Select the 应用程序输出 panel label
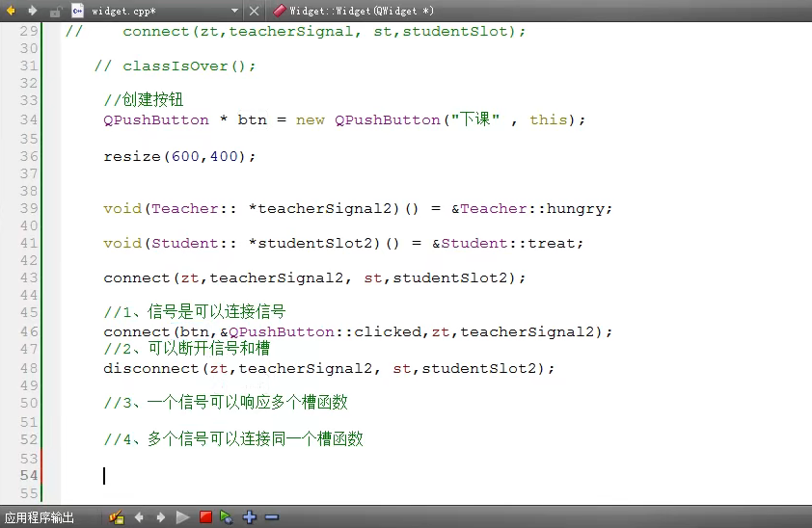This screenshot has width=812, height=528. click(x=40, y=517)
